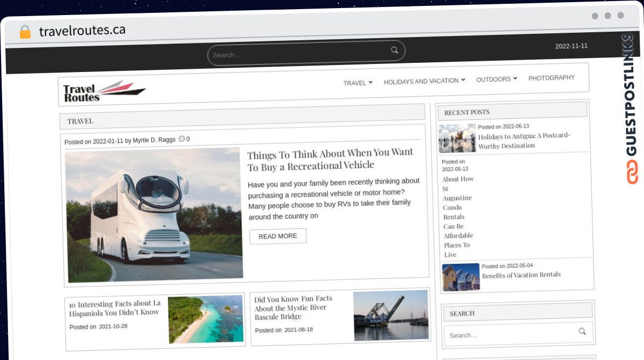The image size is (644, 360).
Task: Click the comment bubble icon with 0
Action: pyautogui.click(x=184, y=139)
